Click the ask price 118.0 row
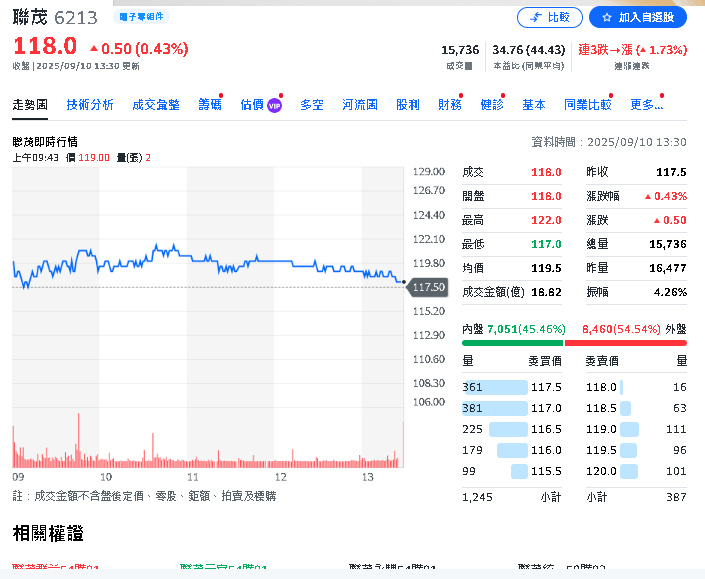The image size is (705, 579). pyautogui.click(x=636, y=387)
